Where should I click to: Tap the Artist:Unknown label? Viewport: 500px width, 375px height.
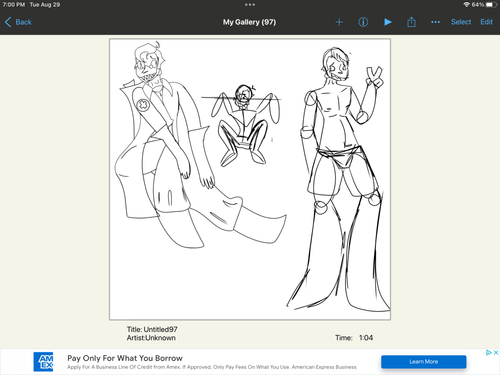point(151,338)
